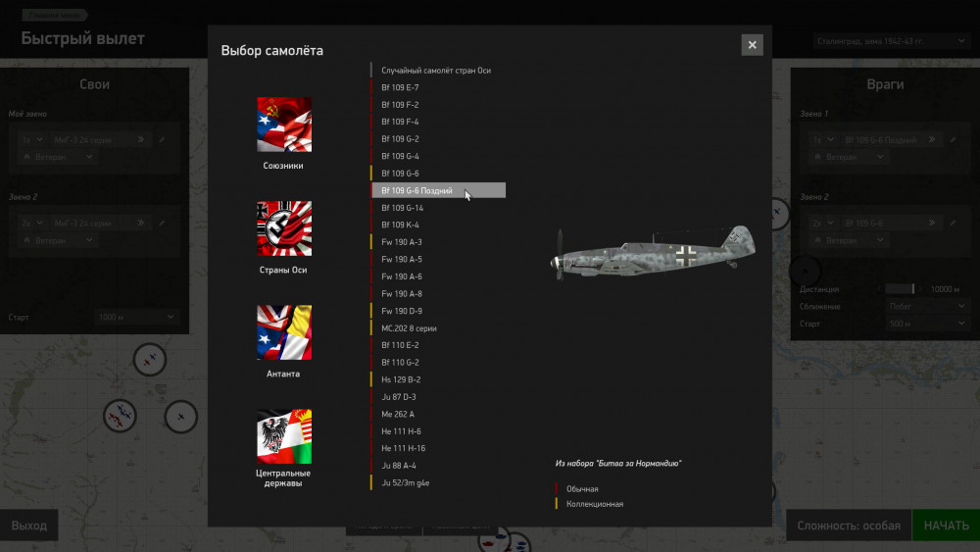
Task: Open enemy Звено 1 Ветеран skill dropdown
Action: point(849,157)
